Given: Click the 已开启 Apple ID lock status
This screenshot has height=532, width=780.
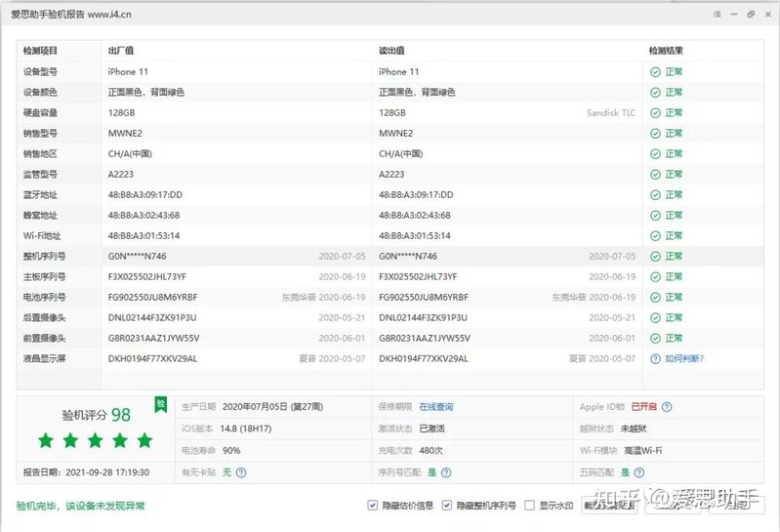Looking at the screenshot, I should click(x=643, y=407).
